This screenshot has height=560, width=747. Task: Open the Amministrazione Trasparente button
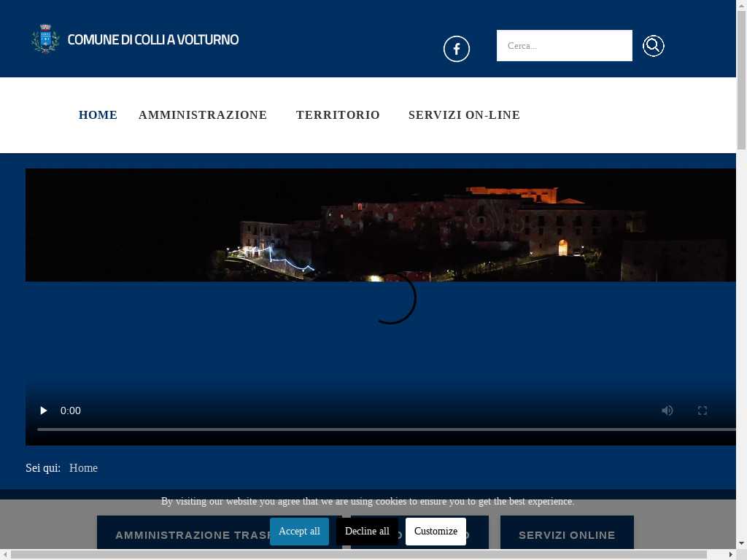click(183, 533)
